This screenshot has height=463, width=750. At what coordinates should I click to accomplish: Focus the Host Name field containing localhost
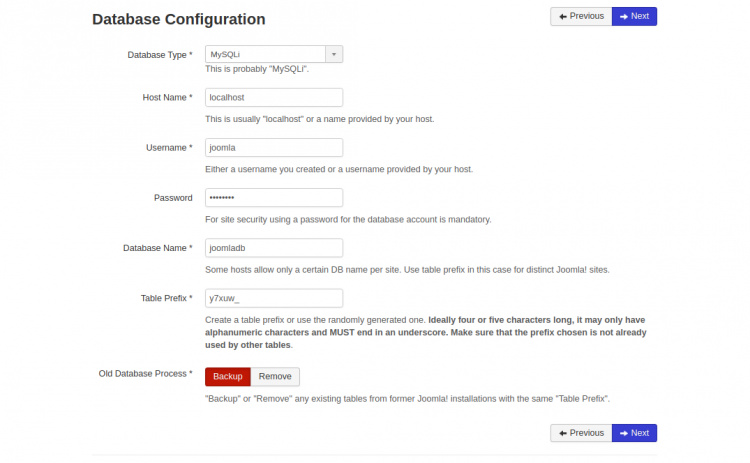click(273, 97)
